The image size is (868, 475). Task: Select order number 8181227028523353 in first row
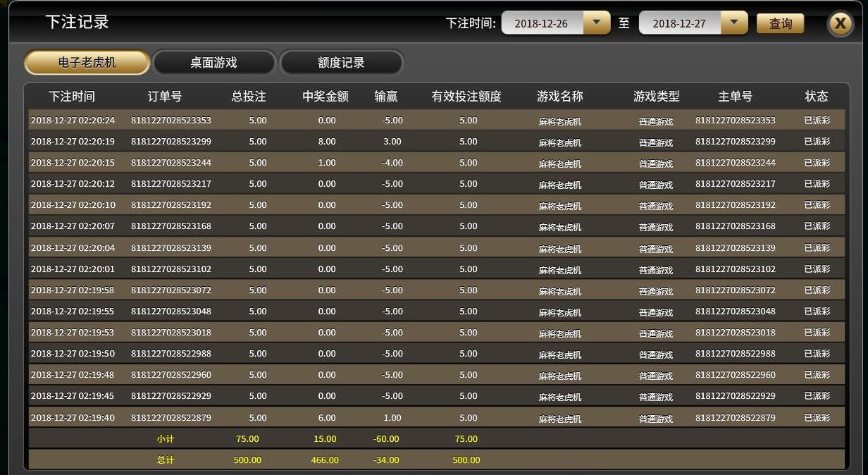pos(171,121)
